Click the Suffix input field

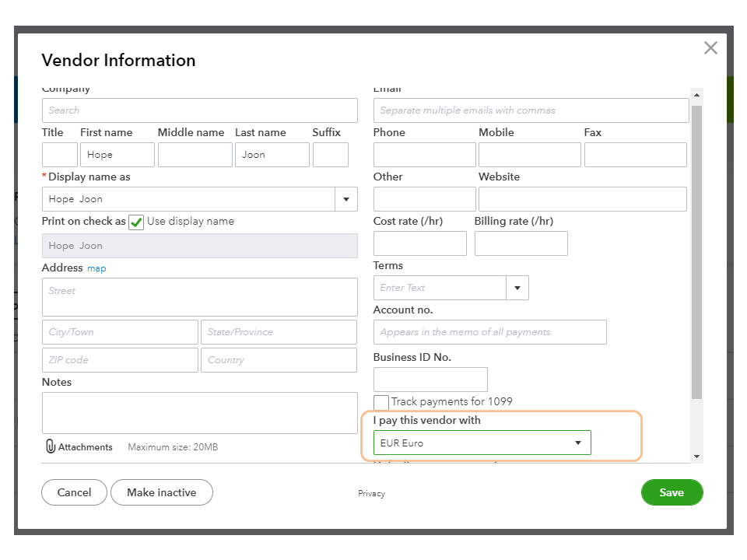[x=330, y=155]
